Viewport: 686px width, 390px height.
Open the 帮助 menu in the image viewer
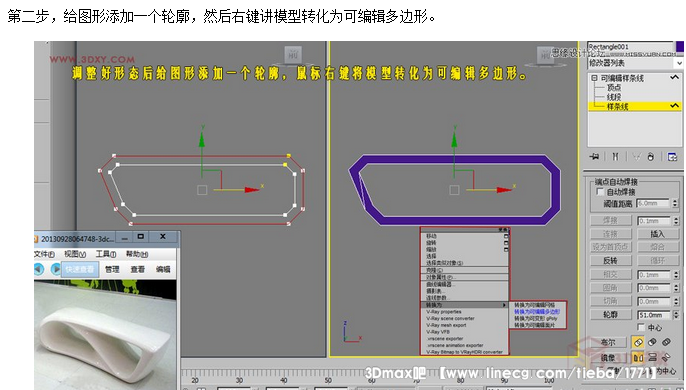[x=137, y=254]
